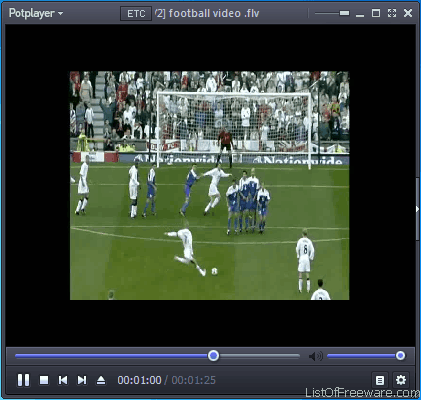The width and height of the screenshot is (421, 400).
Task: Click the volume slider handle
Action: (401, 356)
